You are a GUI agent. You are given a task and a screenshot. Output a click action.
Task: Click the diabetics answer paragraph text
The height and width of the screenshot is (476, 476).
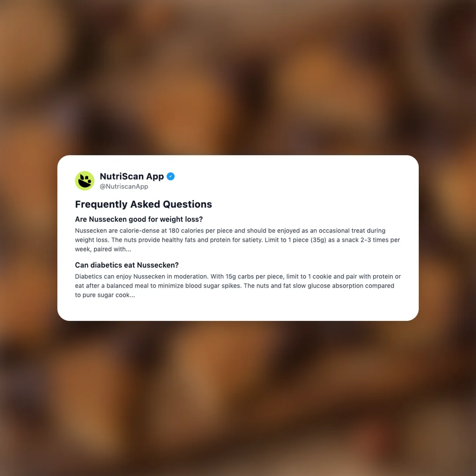tap(238, 286)
